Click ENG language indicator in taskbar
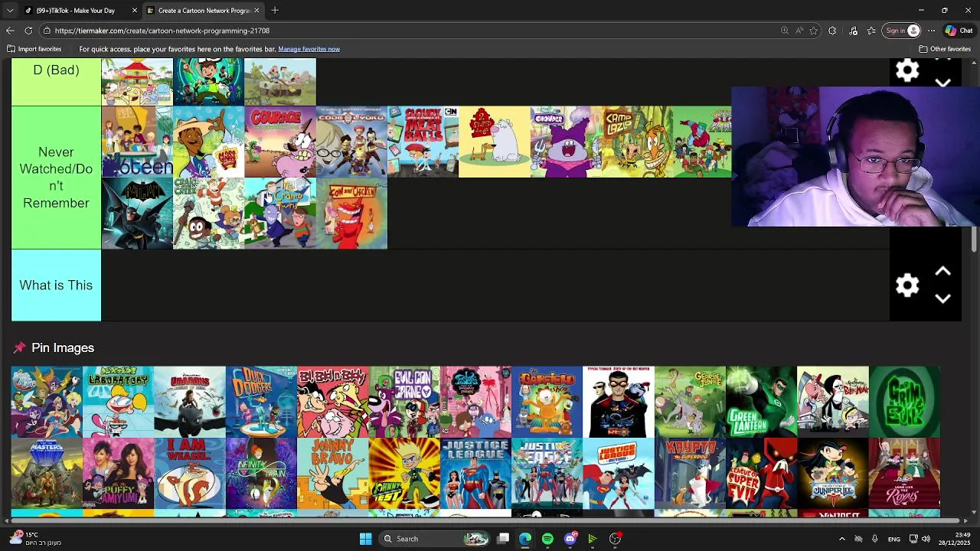Screen dimensions: 980x551 tap(893, 539)
